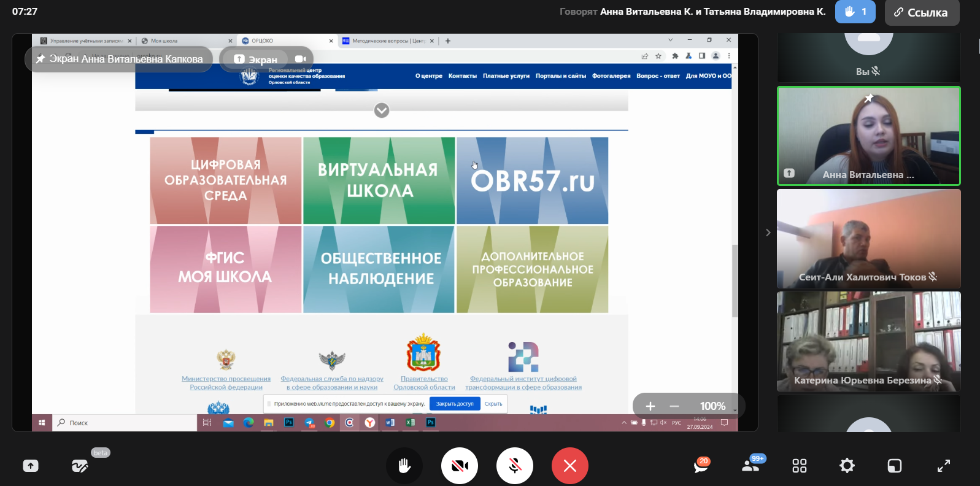Viewport: 980px width, 486px height.
Task: Zoom out of the shared screen
Action: (674, 406)
